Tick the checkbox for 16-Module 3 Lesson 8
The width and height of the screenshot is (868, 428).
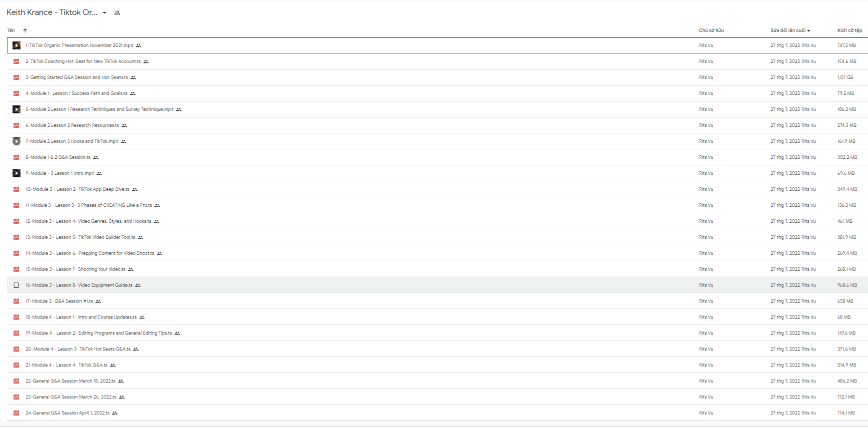click(16, 285)
